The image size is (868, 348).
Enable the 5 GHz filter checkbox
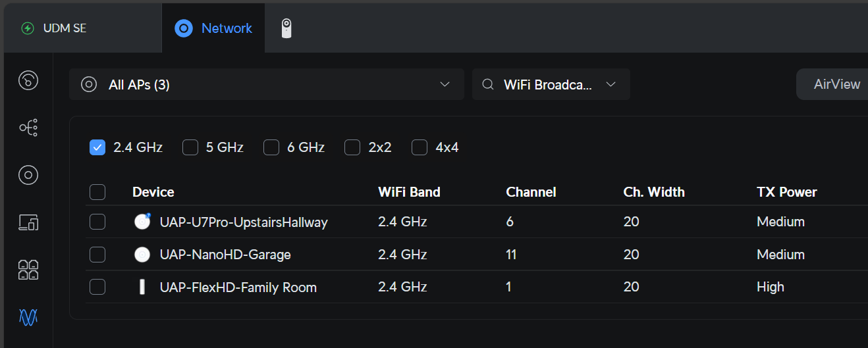[190, 147]
